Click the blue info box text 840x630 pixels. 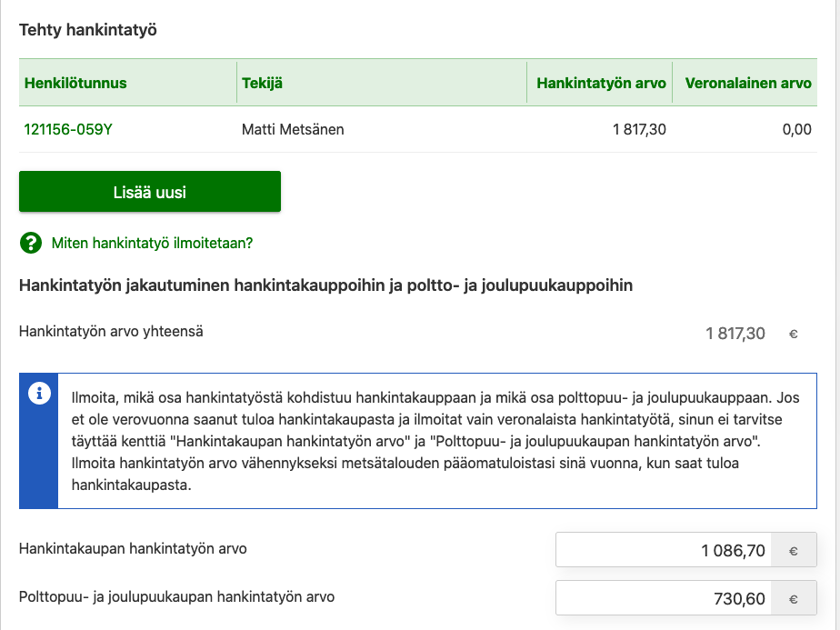coord(435,441)
